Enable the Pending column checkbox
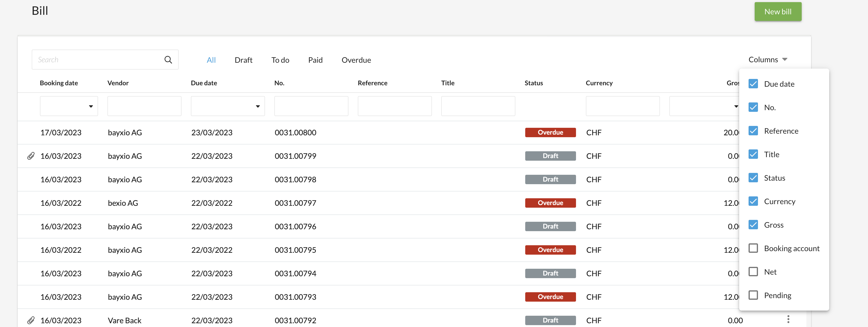Image resolution: width=868 pixels, height=327 pixels. pos(753,295)
